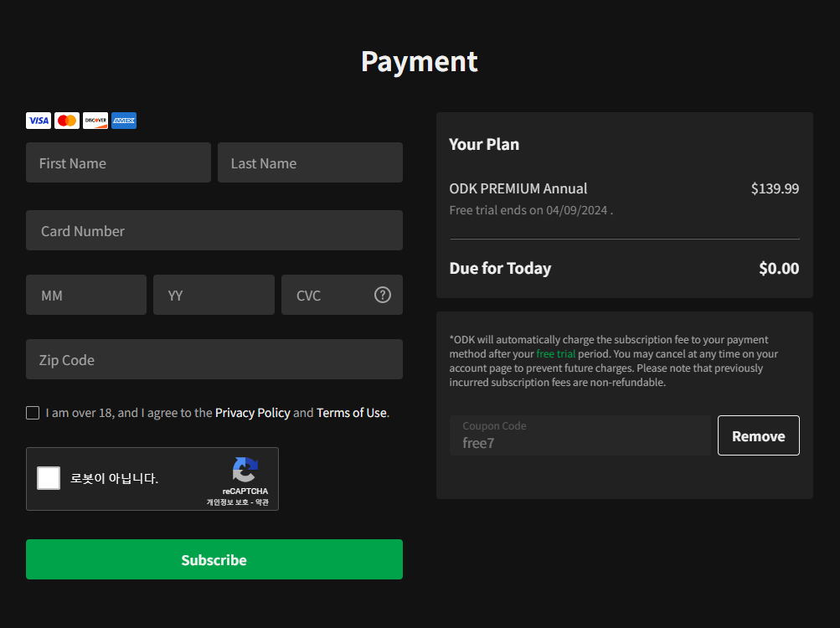Open the Privacy Policy link
Image resolution: width=840 pixels, height=628 pixels.
point(252,413)
